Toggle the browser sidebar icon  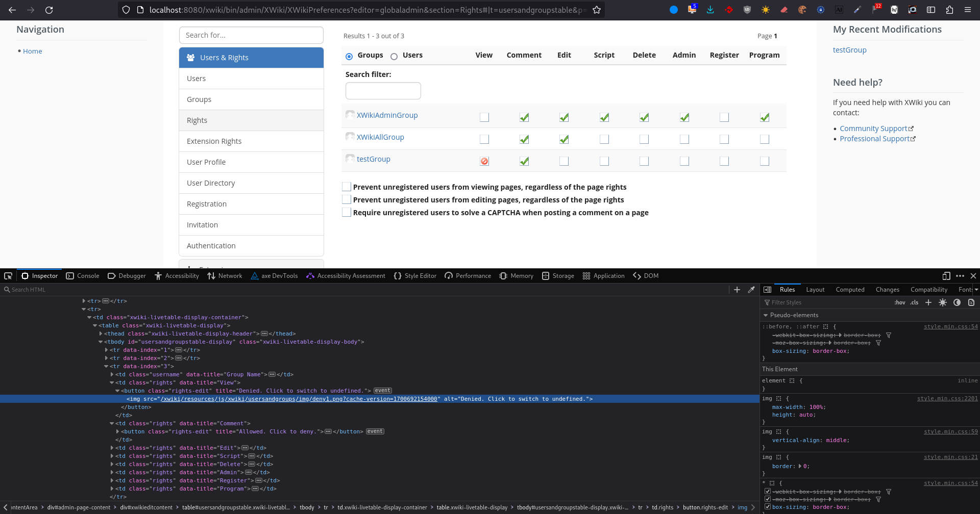[931, 10]
